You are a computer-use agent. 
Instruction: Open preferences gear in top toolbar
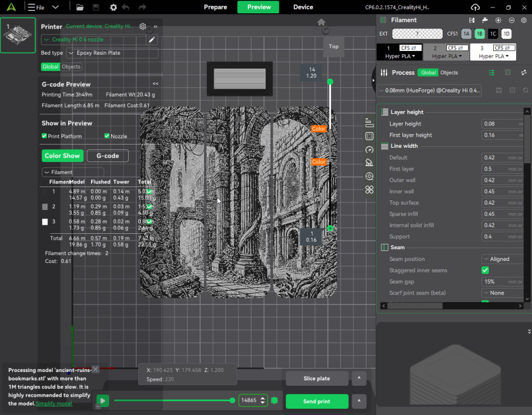[113, 7]
